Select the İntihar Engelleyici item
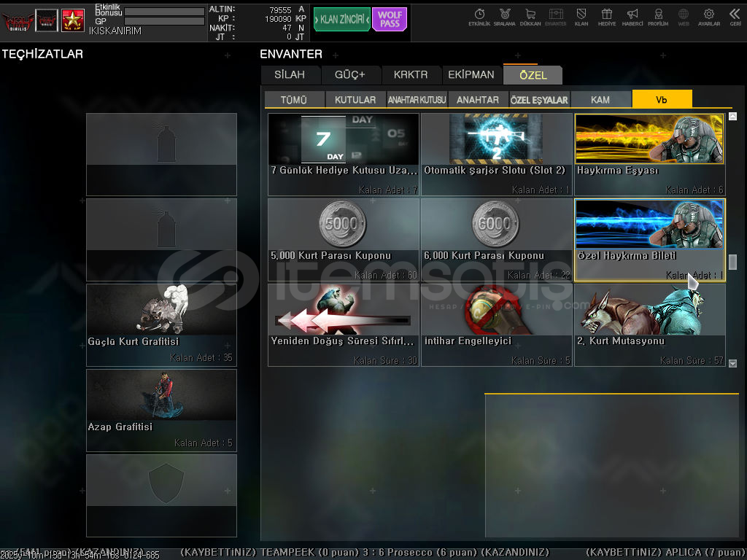Screen dimensions: 747x560 [496, 325]
